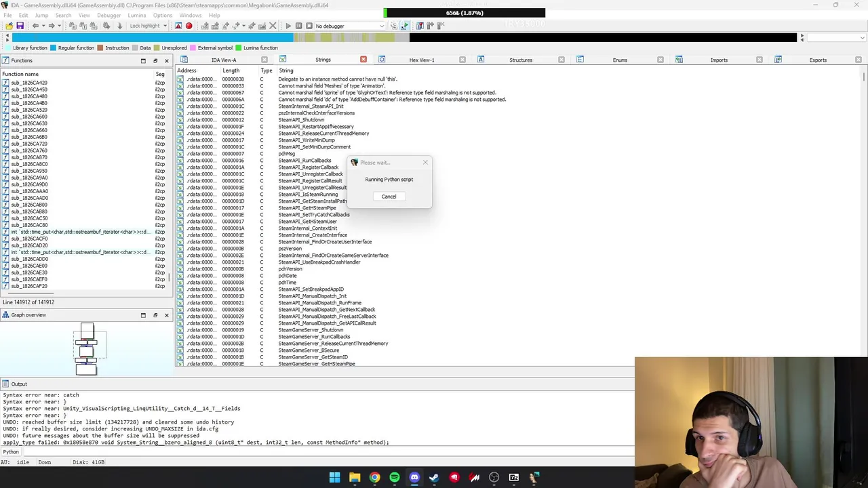Image resolution: width=868 pixels, height=488 pixels.
Task: Click the Graph overview panel icon
Action: (5, 314)
